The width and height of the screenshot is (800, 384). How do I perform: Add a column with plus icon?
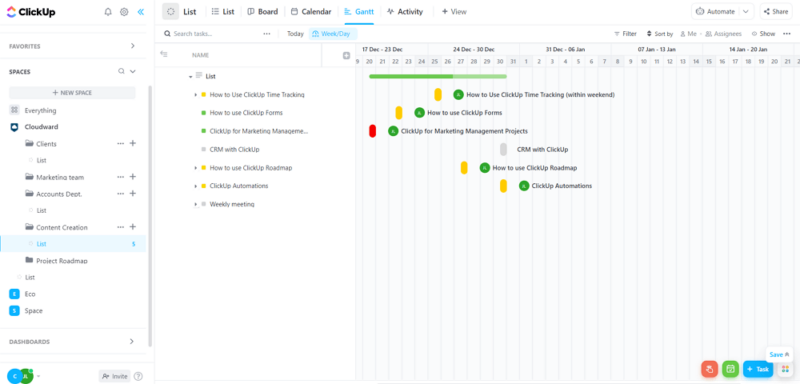coord(346,55)
